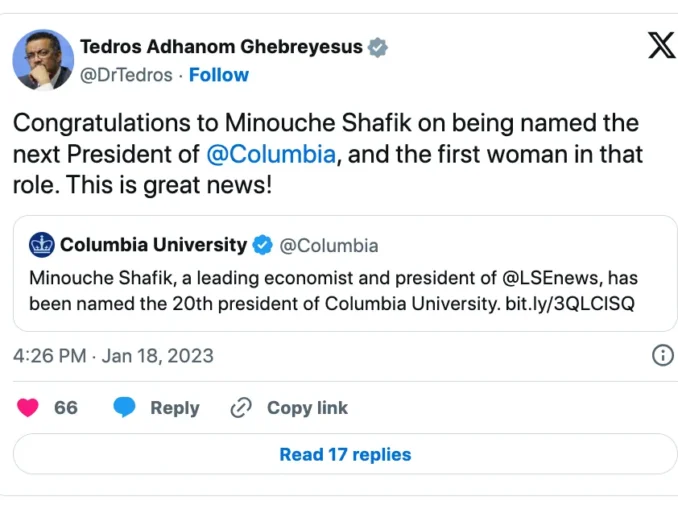Viewport: 678px width, 509px height.
Task: Click Tedros's verified badge
Action: coord(378,47)
